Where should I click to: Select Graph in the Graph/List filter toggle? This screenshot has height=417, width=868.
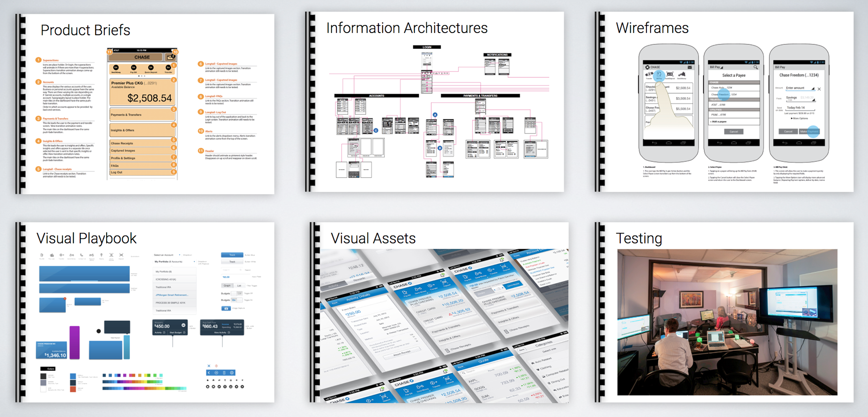click(x=227, y=285)
